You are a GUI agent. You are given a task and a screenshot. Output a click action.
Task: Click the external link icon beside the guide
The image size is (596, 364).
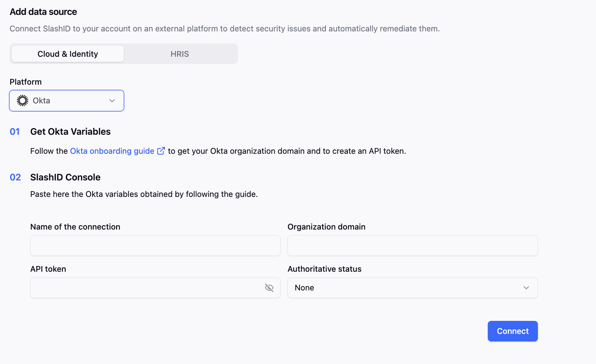click(161, 151)
